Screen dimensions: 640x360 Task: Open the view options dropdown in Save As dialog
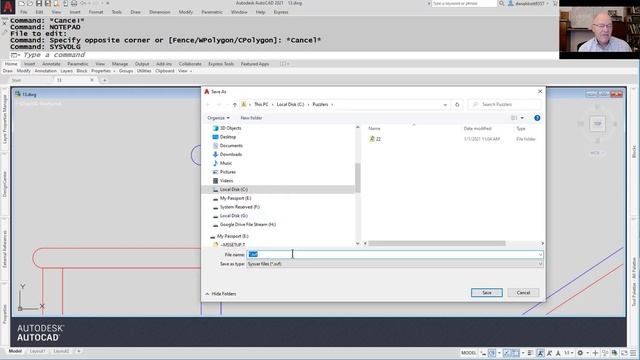point(522,118)
